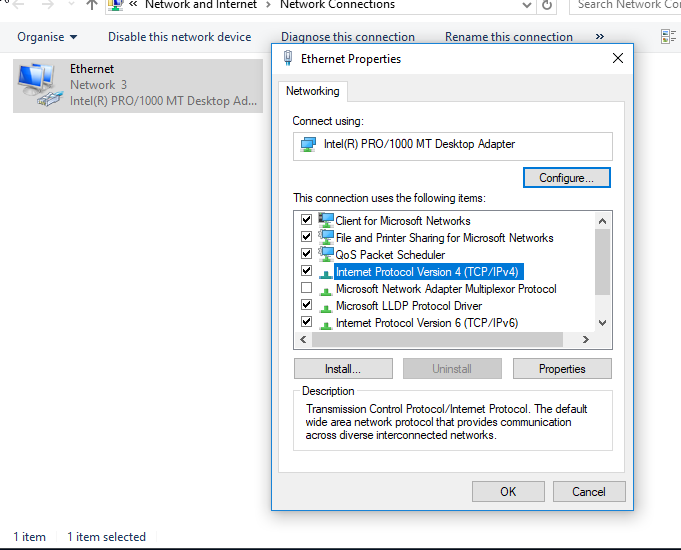
Task: Show more toolbar commands chevron
Action: pos(600,36)
